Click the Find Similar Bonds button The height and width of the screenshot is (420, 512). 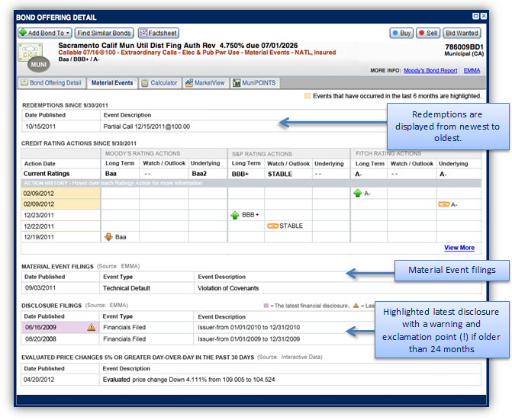tap(105, 34)
